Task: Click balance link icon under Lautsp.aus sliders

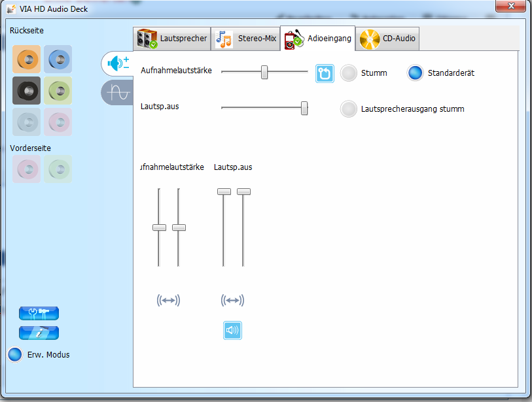Action: (232, 300)
